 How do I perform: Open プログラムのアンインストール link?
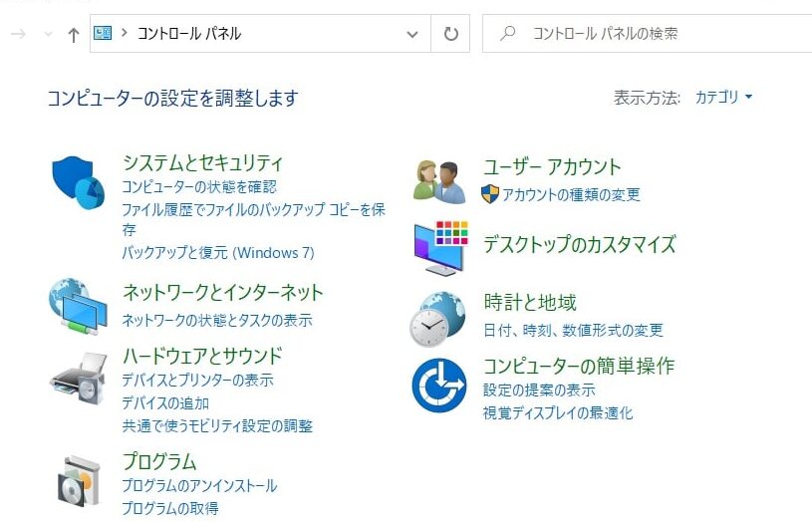tap(199, 486)
